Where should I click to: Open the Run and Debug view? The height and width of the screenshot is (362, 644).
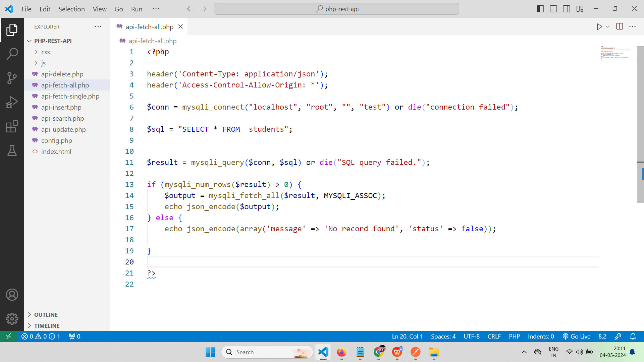12,102
